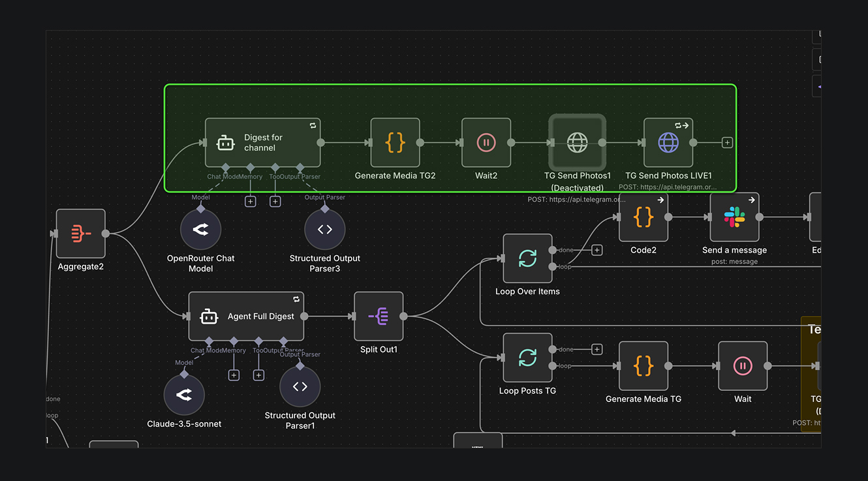Image resolution: width=868 pixels, height=481 pixels.
Task: Click the Structured Output Parser3 node
Action: pos(324,230)
